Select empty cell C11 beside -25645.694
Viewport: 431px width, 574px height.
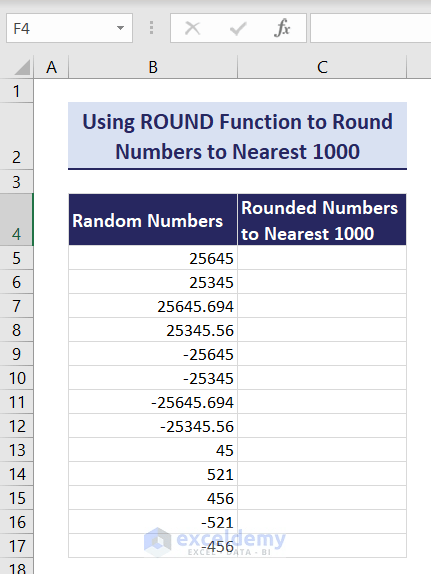click(322, 402)
